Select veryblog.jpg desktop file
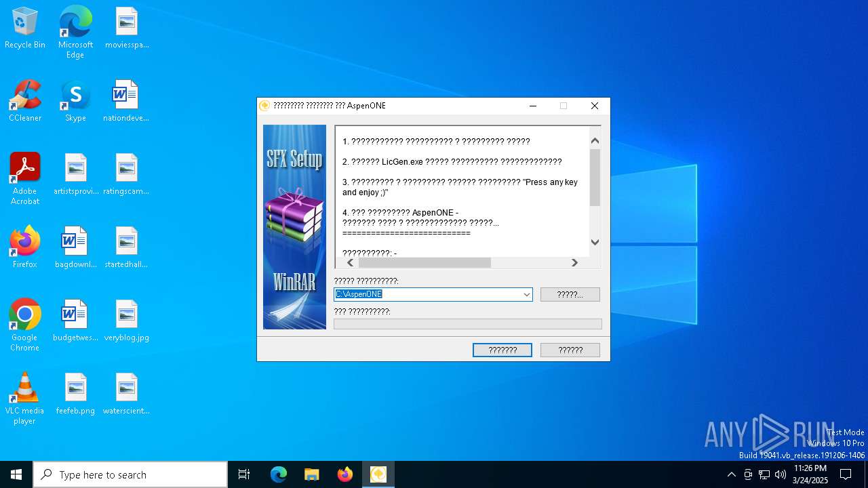868x488 pixels. click(x=127, y=321)
